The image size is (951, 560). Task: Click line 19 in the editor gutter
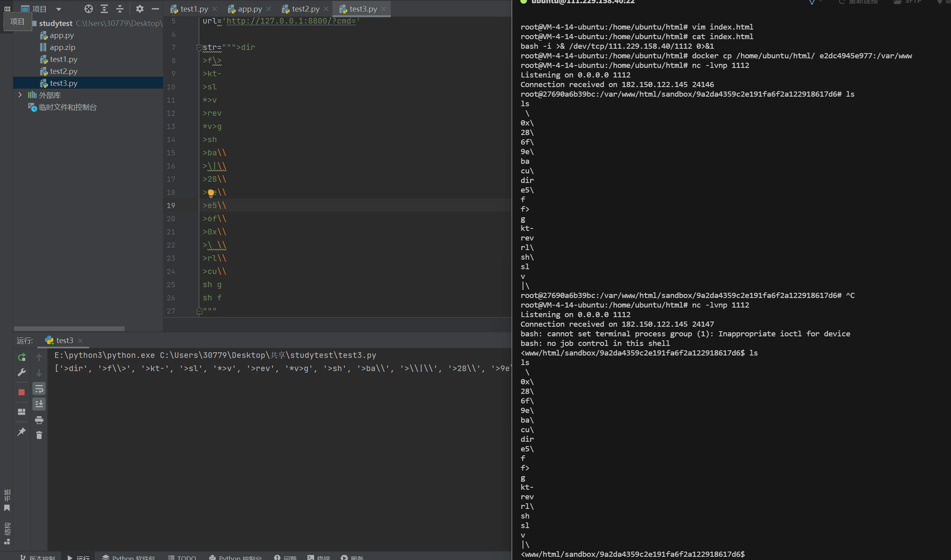point(171,205)
